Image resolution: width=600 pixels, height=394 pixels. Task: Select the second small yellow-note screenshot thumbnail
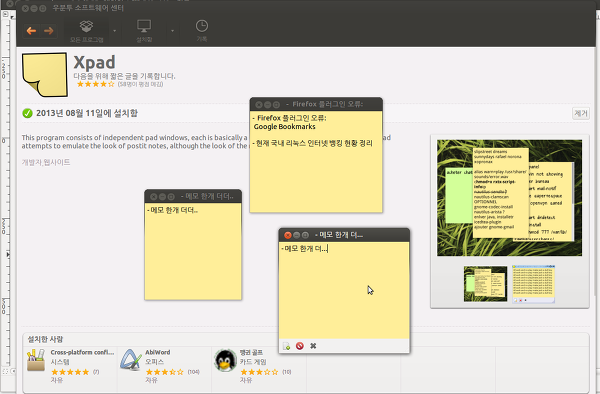533,284
